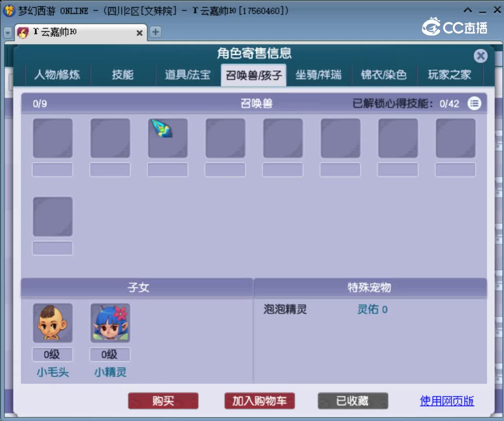Open the 人物/修炼 tab
This screenshot has height=421, width=504.
coord(57,75)
